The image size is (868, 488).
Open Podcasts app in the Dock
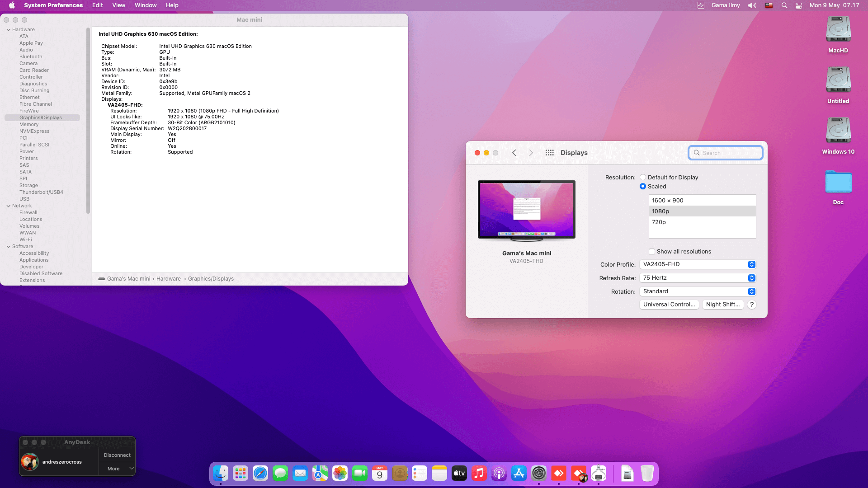coord(499,473)
